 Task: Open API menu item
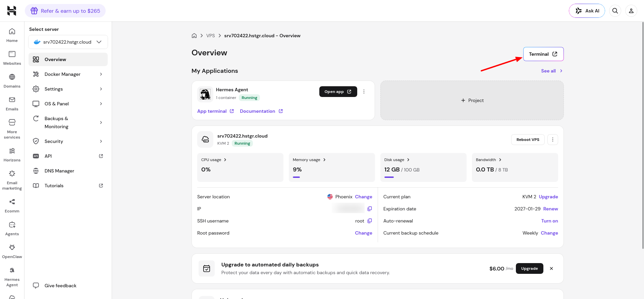click(68, 156)
